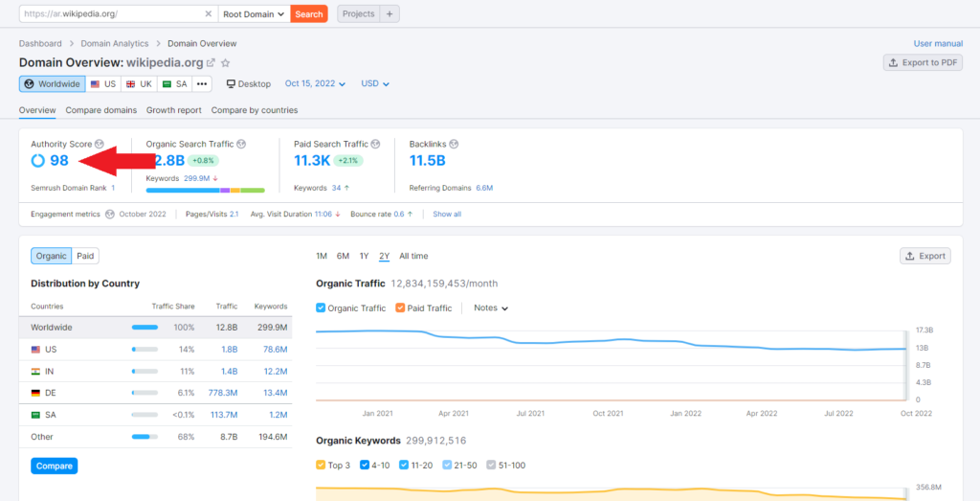
Task: Open external link icon next to wikipedia.org
Action: [212, 62]
